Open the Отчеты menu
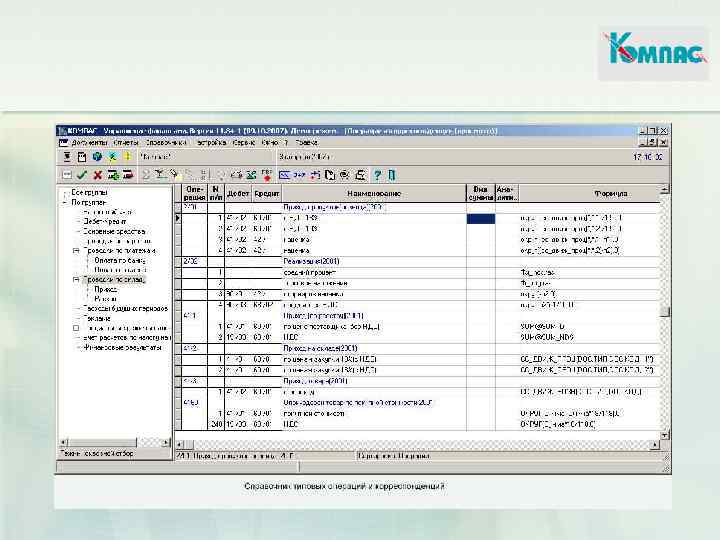Image resolution: width=720 pixels, height=540 pixels. [x=126, y=143]
